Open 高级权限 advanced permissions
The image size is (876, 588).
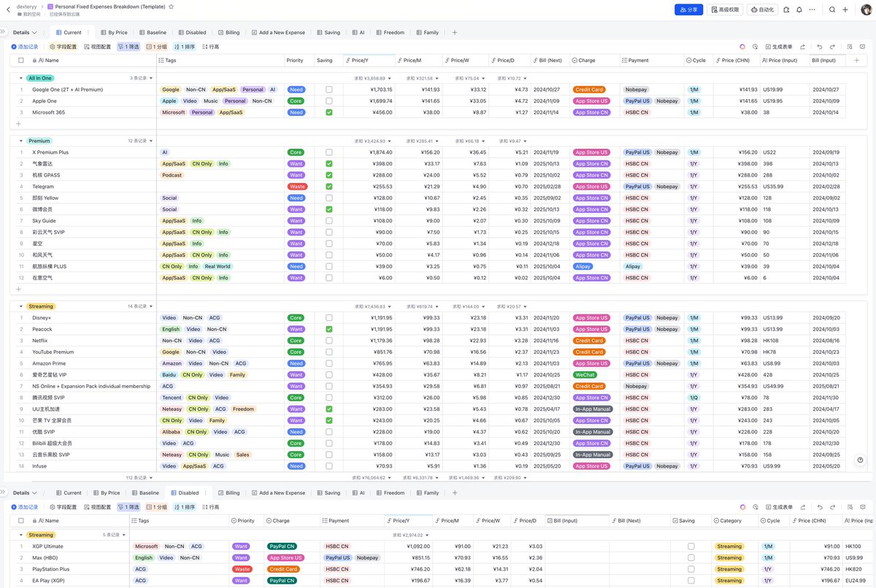click(x=725, y=9)
